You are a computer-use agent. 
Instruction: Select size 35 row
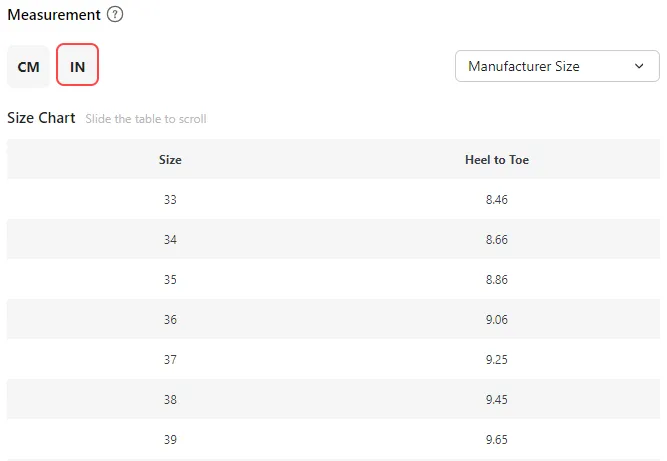click(x=334, y=279)
